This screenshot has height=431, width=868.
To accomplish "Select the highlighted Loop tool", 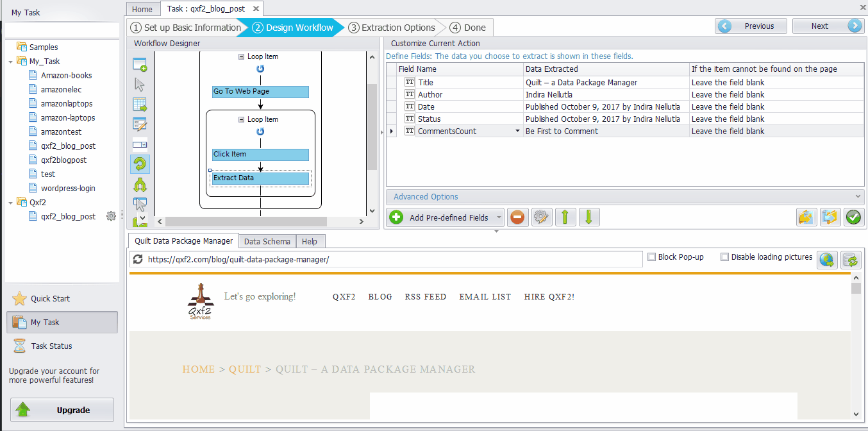I will pyautogui.click(x=140, y=164).
